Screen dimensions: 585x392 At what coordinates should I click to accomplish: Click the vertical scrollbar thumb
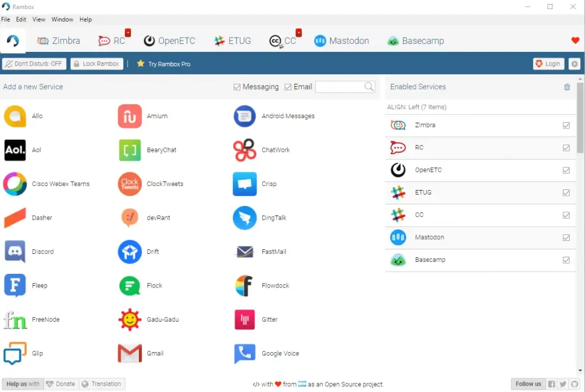click(x=580, y=118)
